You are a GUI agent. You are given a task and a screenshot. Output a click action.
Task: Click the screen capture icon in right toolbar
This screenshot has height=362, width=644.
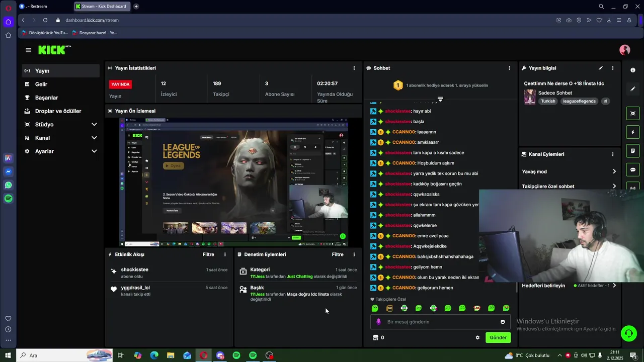click(633, 114)
